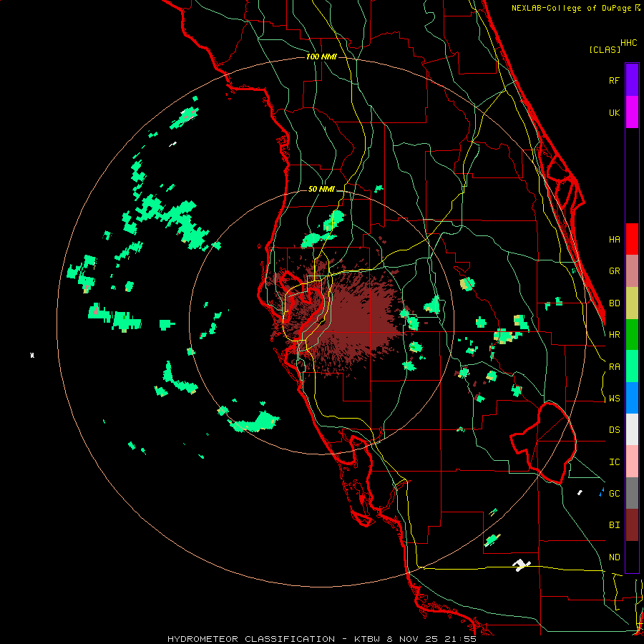This screenshot has width=644, height=644.
Task: Click the "50 NMI" range ring label
Action: coord(321,190)
